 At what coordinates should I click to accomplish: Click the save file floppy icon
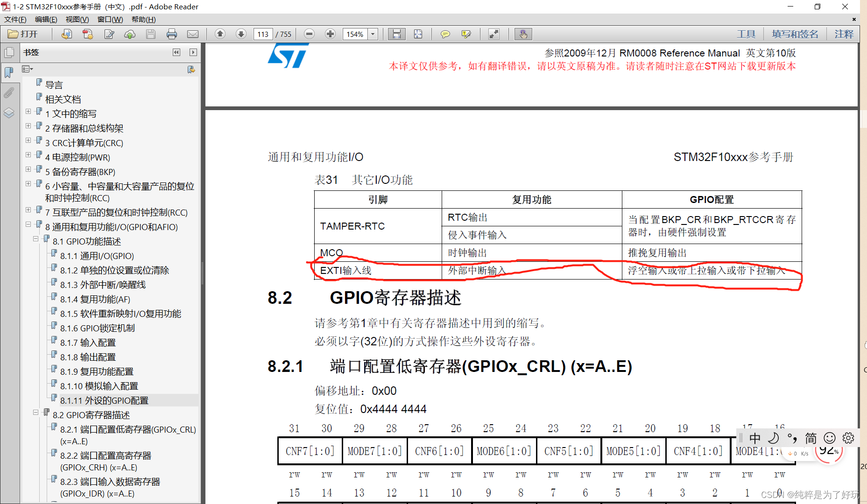(150, 34)
